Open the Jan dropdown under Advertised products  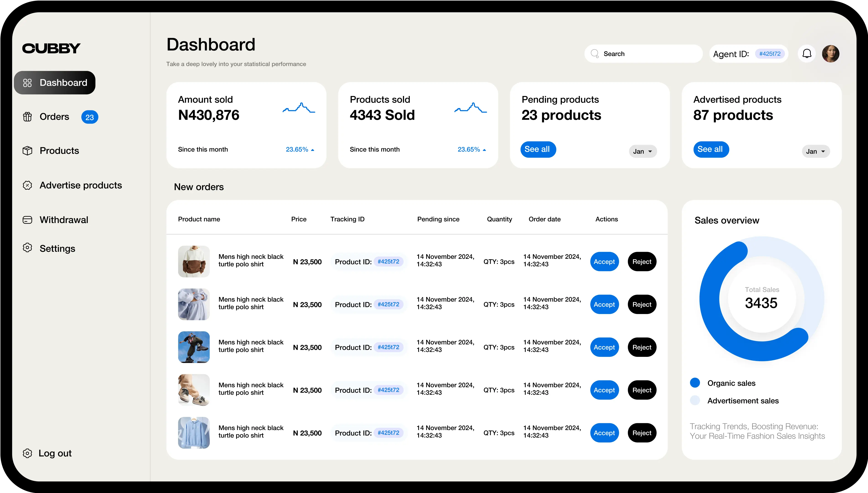point(815,151)
